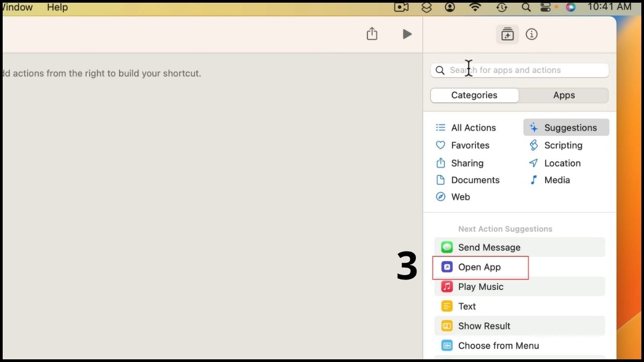
Task: Open the Favorites category
Action: pyautogui.click(x=463, y=145)
